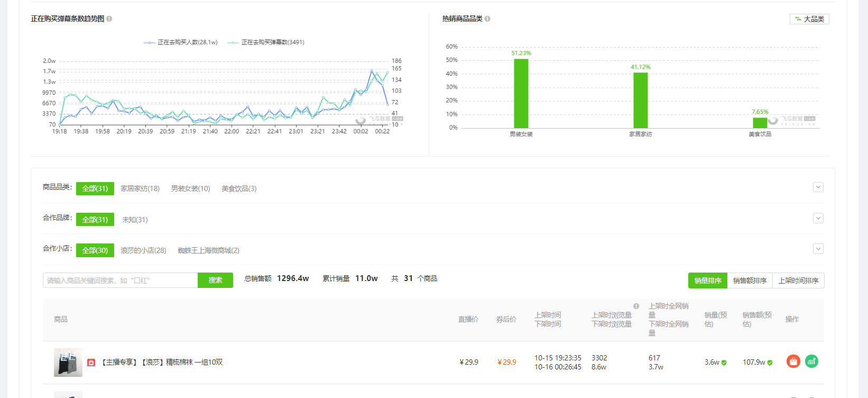Sort products by 上架时间排序
The width and height of the screenshot is (868, 398).
798,281
